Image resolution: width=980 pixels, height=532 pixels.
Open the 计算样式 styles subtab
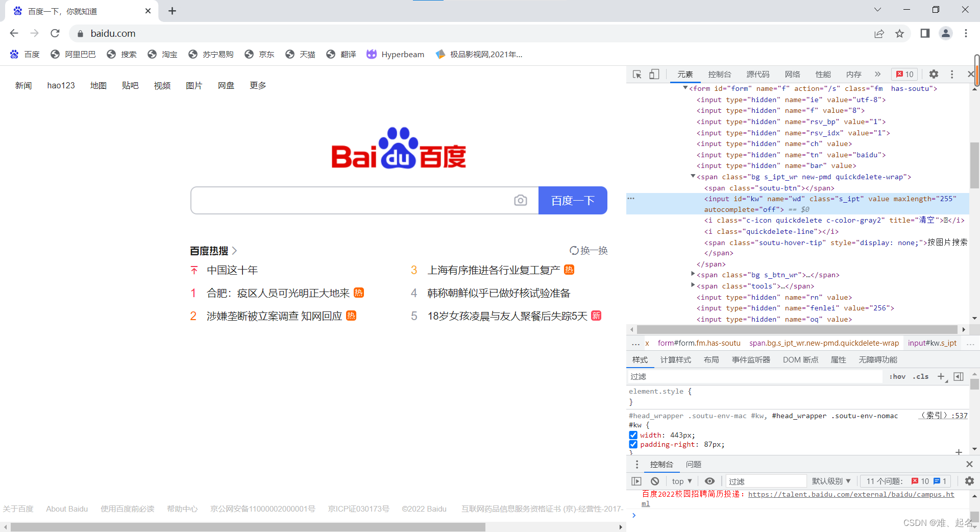tap(675, 360)
